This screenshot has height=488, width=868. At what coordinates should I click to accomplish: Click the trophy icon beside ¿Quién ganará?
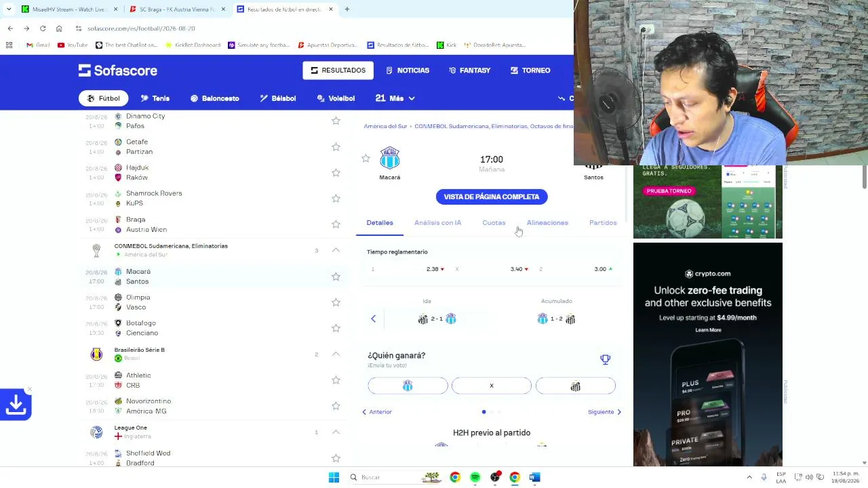(x=605, y=360)
